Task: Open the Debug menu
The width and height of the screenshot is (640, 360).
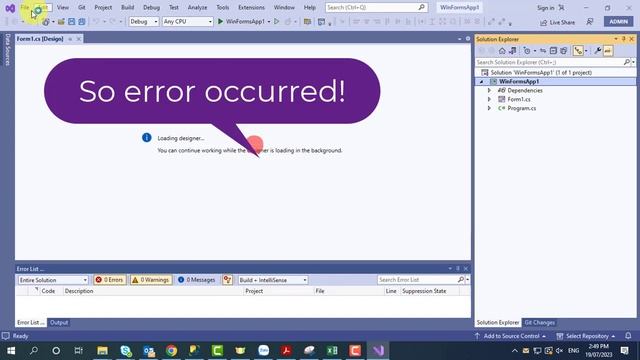Action: coord(151,7)
